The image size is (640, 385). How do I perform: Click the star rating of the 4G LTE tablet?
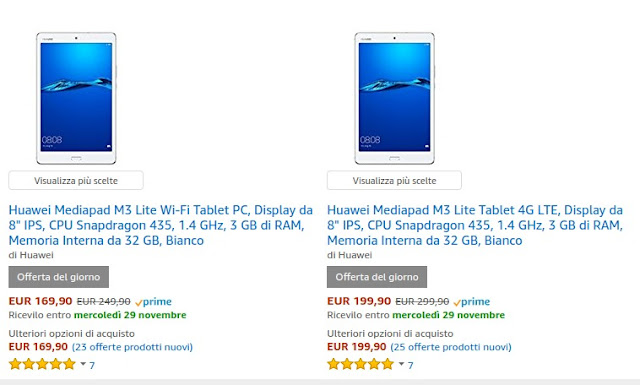(x=361, y=364)
